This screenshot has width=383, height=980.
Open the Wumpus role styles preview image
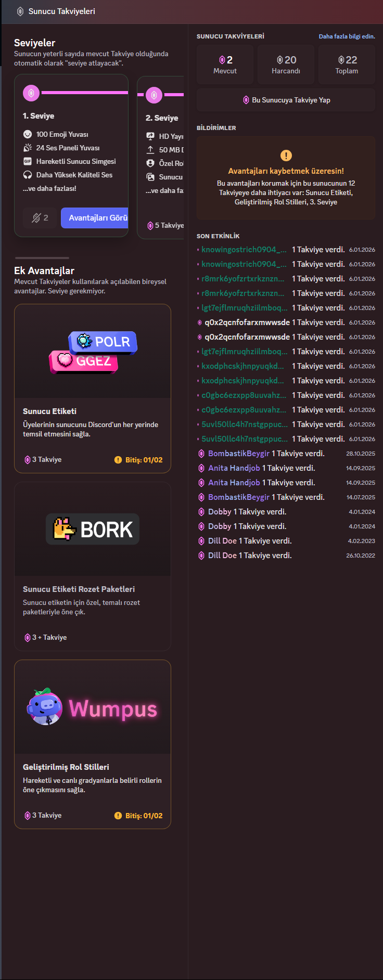pos(93,707)
